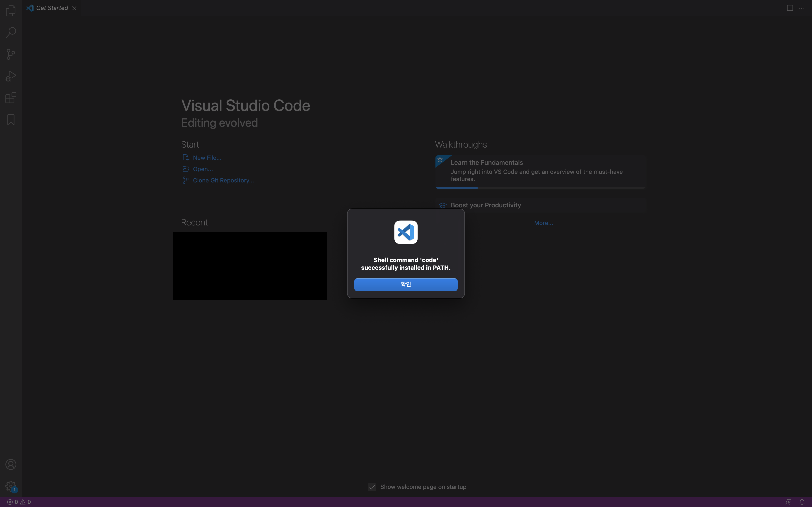The height and width of the screenshot is (507, 812).
Task: Open the Source Control view
Action: (11, 54)
